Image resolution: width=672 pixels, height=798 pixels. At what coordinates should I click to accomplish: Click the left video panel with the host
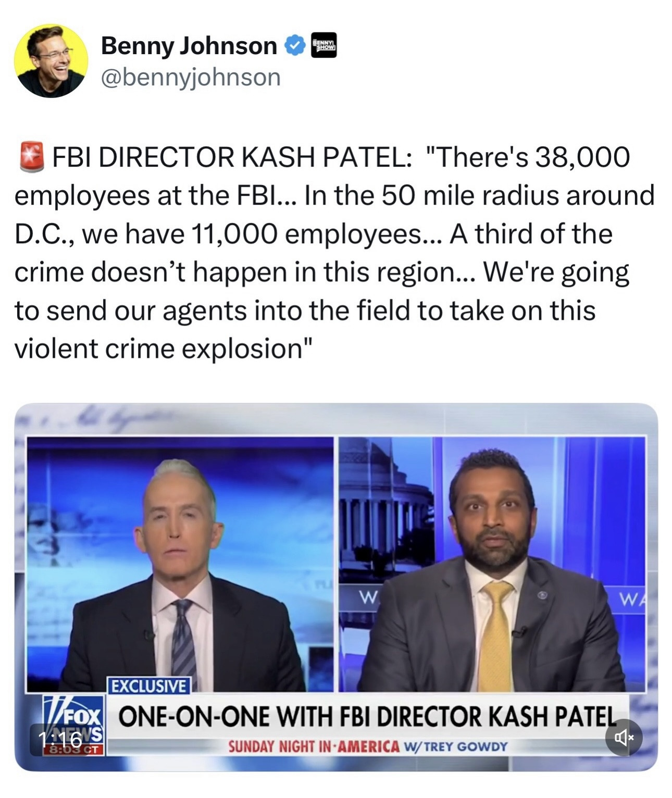[180, 564]
